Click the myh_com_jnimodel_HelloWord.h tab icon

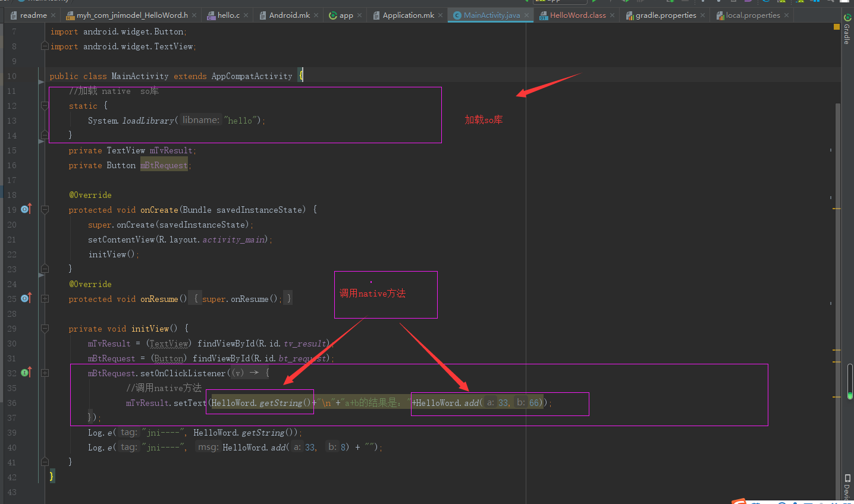70,15
